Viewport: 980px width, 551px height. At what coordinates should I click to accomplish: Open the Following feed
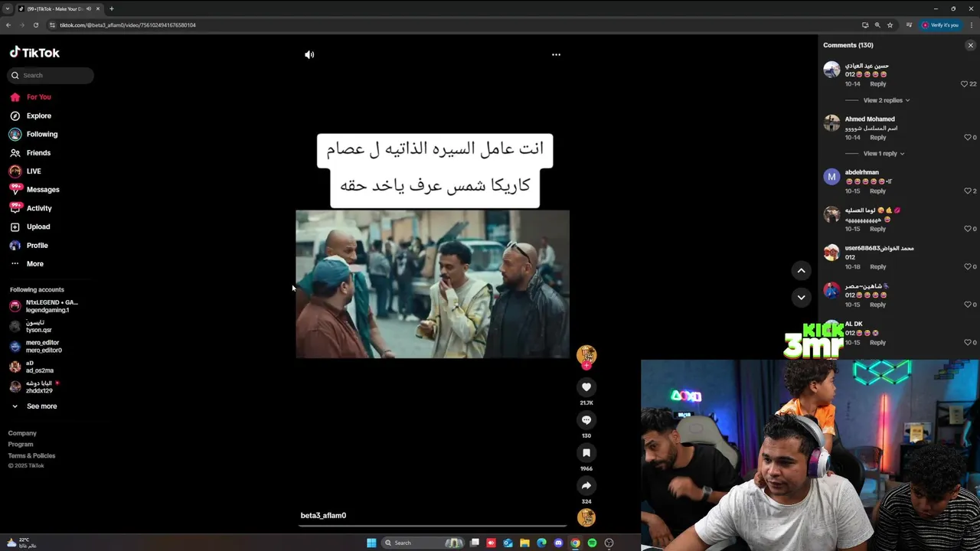coord(34,134)
